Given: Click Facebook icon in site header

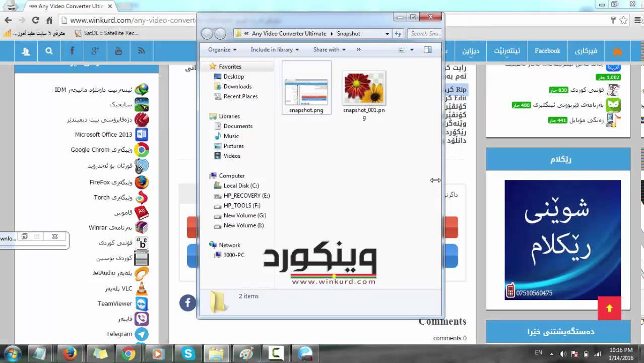Looking at the screenshot, I should coord(72,51).
